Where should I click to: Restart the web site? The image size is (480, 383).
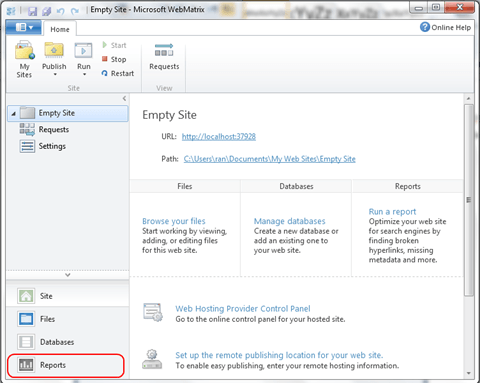118,73
